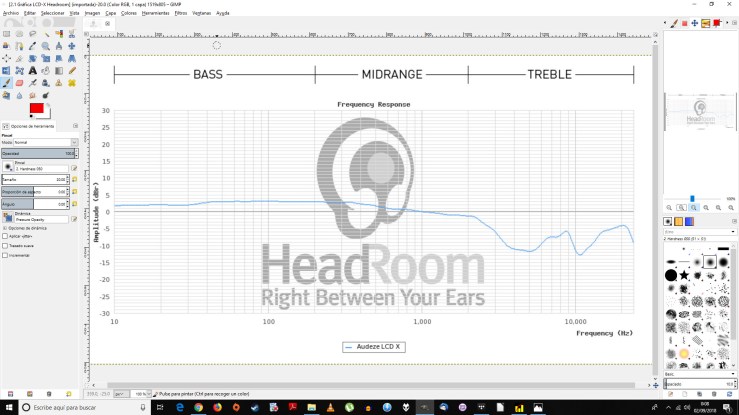
Task: Activate the Zoom tool in the toolbox
Action: coord(46,45)
